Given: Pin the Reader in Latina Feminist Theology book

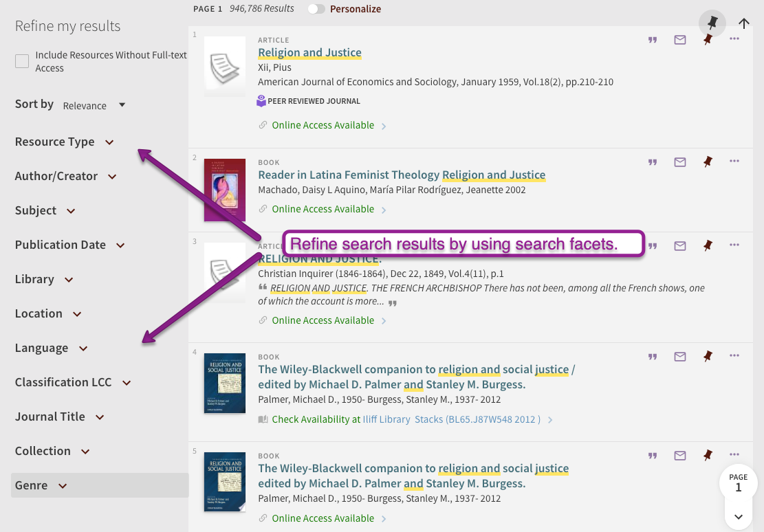Looking at the screenshot, I should pyautogui.click(x=708, y=162).
